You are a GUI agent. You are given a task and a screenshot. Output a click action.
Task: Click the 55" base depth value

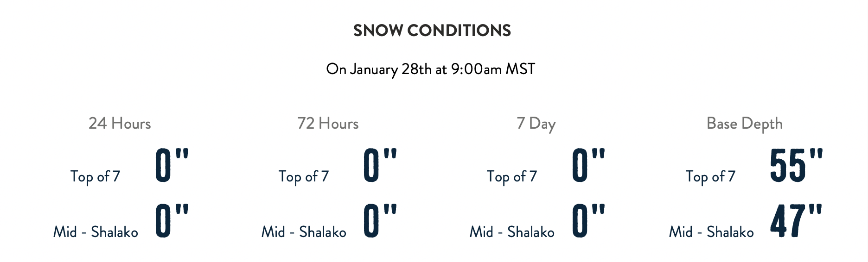(796, 165)
